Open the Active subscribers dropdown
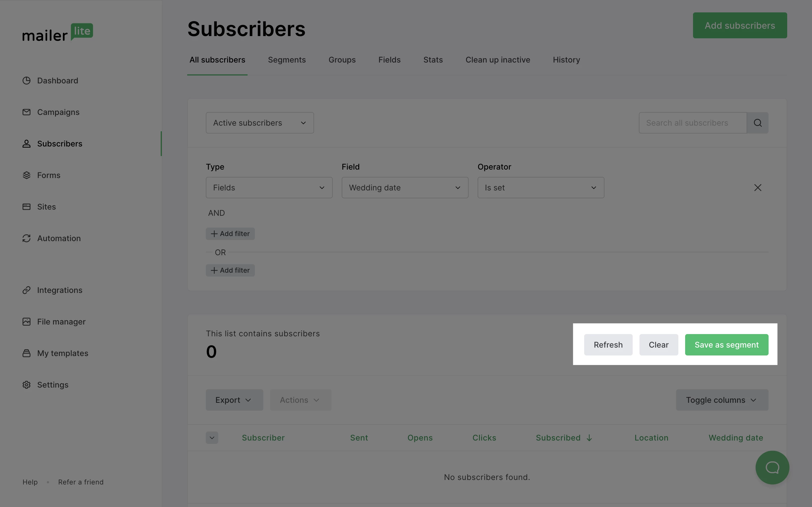This screenshot has width=812, height=507. (x=260, y=123)
